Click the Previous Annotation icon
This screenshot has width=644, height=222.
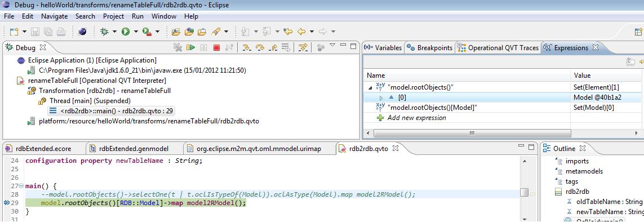(267, 32)
